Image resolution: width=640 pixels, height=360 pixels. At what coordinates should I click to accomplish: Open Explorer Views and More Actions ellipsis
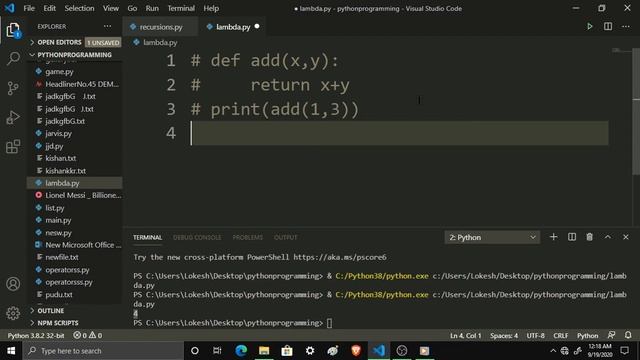pyautogui.click(x=107, y=27)
